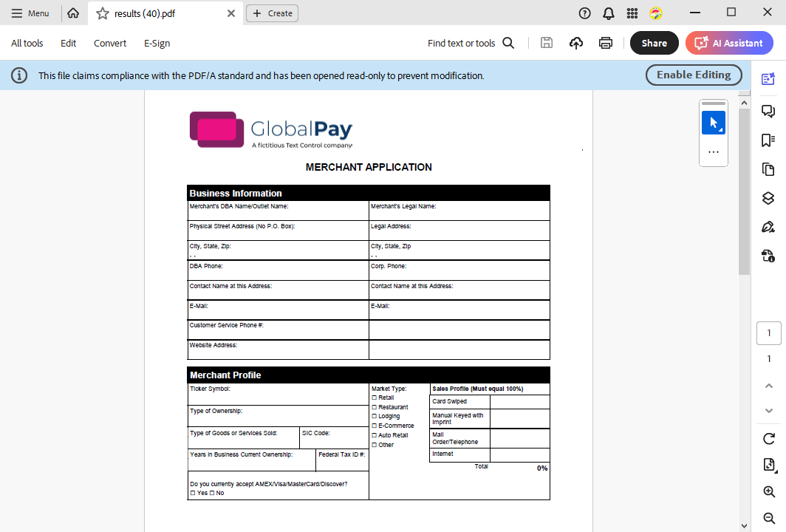786x532 pixels.
Task: Click the current page number box
Action: (x=769, y=333)
